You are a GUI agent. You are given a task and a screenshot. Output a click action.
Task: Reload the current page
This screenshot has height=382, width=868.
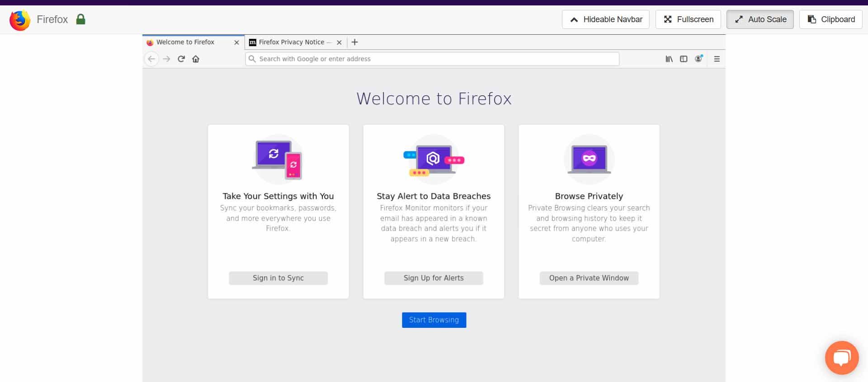(x=181, y=59)
